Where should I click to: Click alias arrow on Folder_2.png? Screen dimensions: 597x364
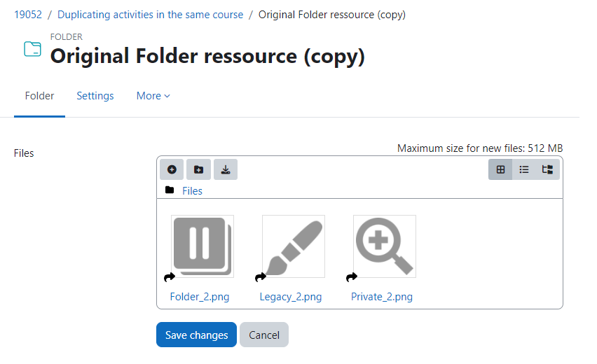(x=170, y=277)
